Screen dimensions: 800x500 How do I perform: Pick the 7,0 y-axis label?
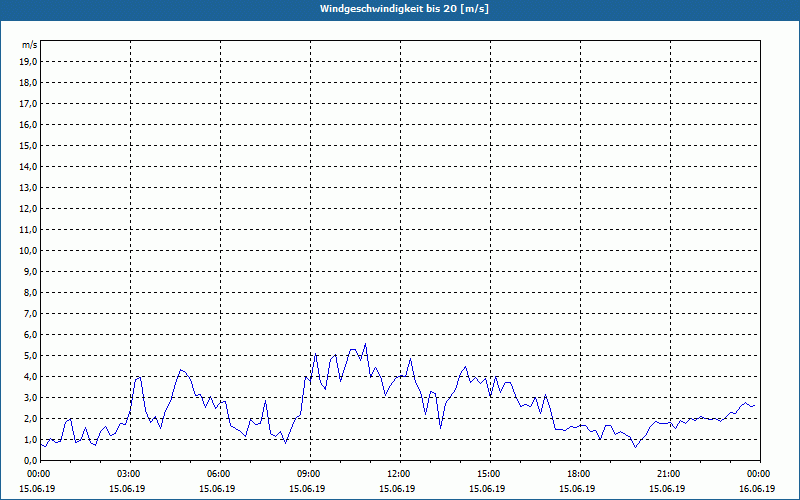pyautogui.click(x=31, y=313)
